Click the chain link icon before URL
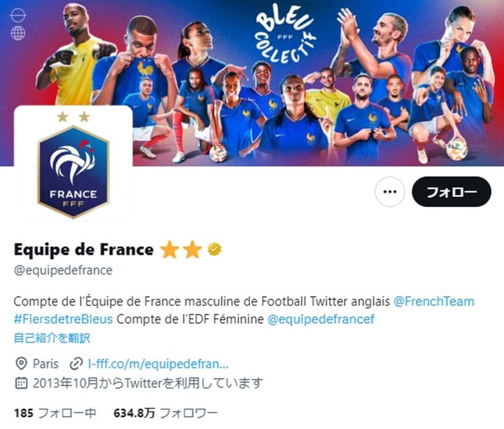Viewport: 504px width, 429px height. (76, 364)
